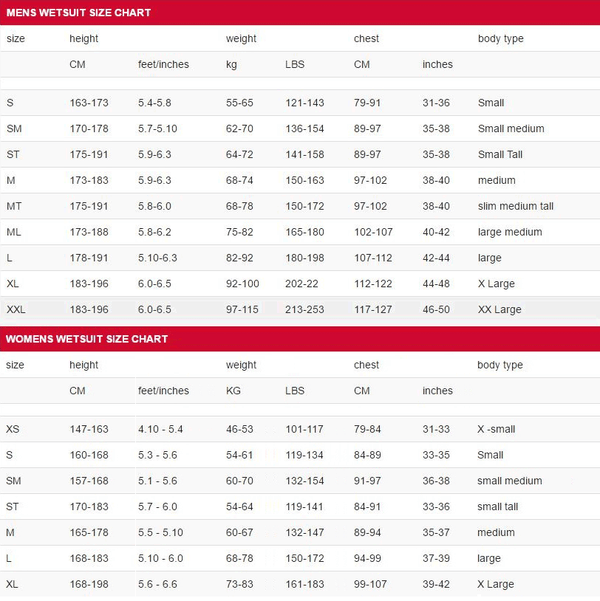Select "body type" header in mens chart
The width and height of the screenshot is (600, 601).
pyautogui.click(x=501, y=39)
